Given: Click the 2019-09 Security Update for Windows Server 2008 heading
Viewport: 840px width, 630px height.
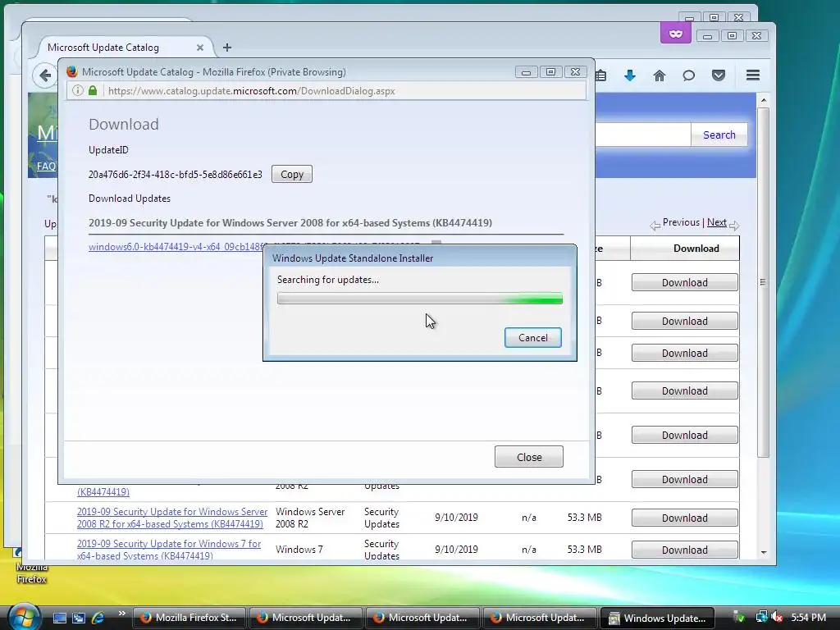Looking at the screenshot, I should pos(290,223).
